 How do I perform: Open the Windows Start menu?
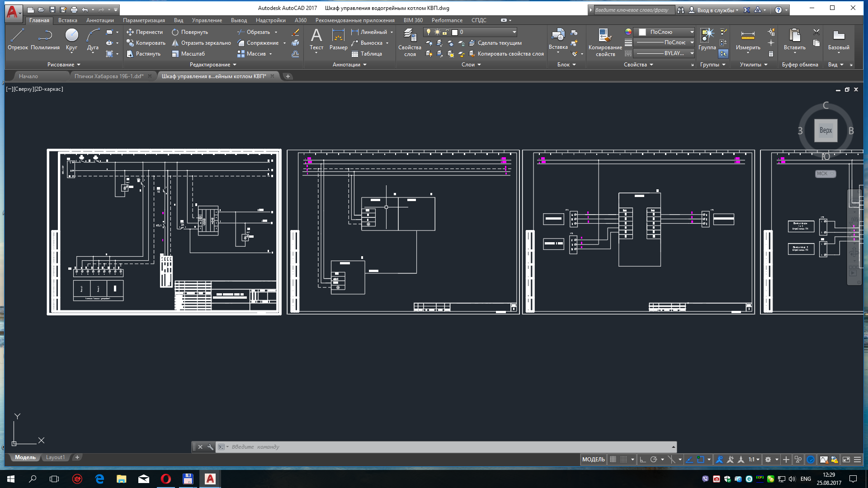[11, 479]
